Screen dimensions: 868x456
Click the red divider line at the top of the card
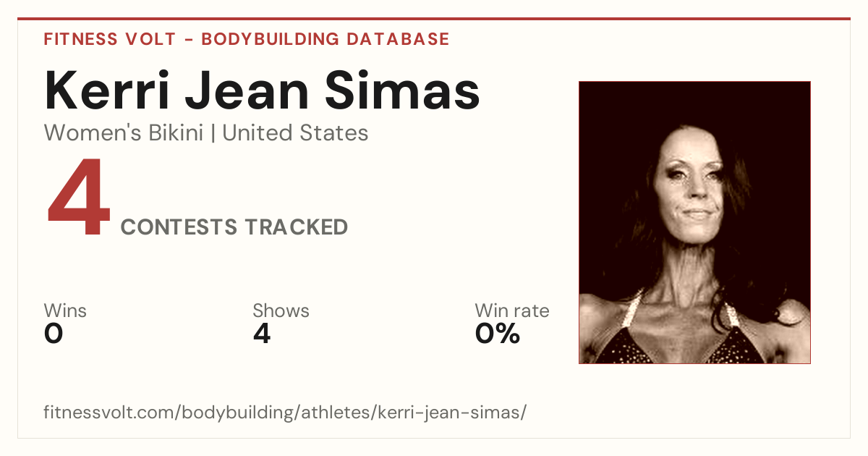pos(434,19)
